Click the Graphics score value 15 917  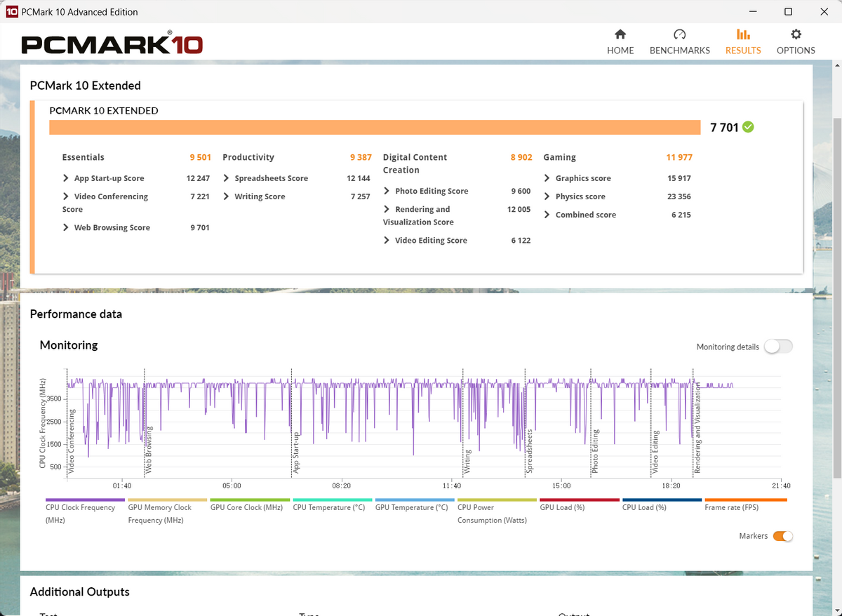pyautogui.click(x=679, y=178)
